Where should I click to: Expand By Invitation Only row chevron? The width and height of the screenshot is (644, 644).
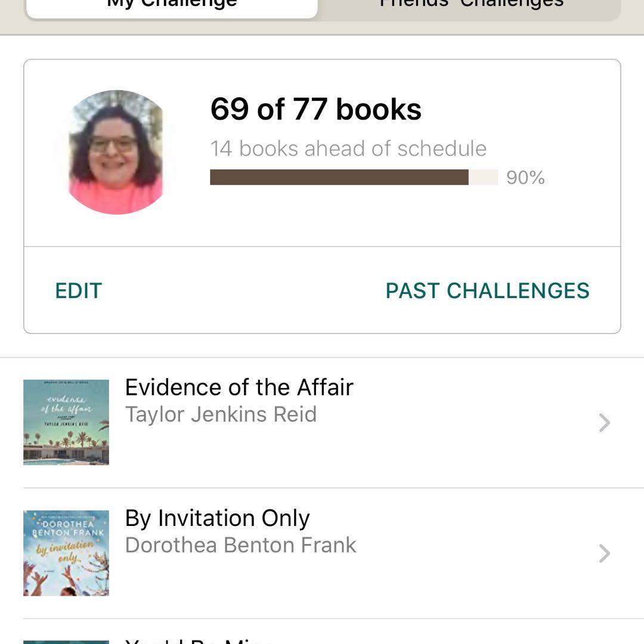pyautogui.click(x=604, y=553)
